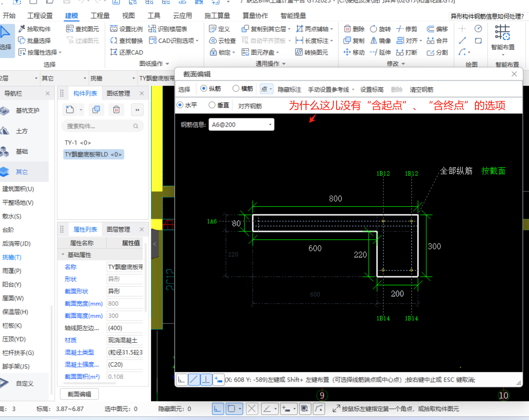This screenshot has height=420, width=529.
Task: Toggle orthogonal mode icon in section editor
Action: [182, 380]
